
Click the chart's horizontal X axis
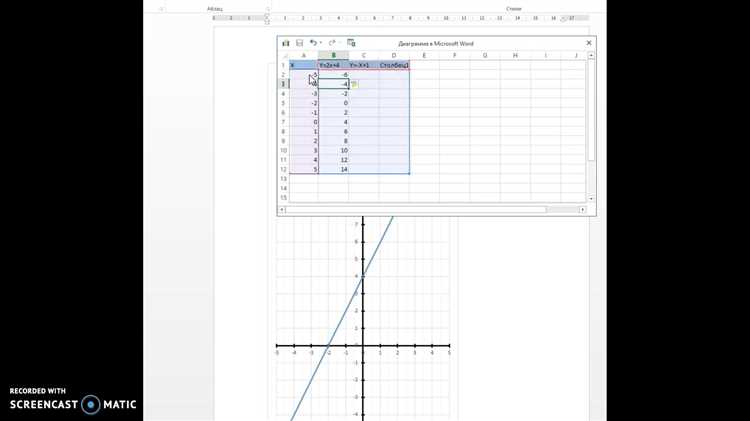tap(363, 345)
